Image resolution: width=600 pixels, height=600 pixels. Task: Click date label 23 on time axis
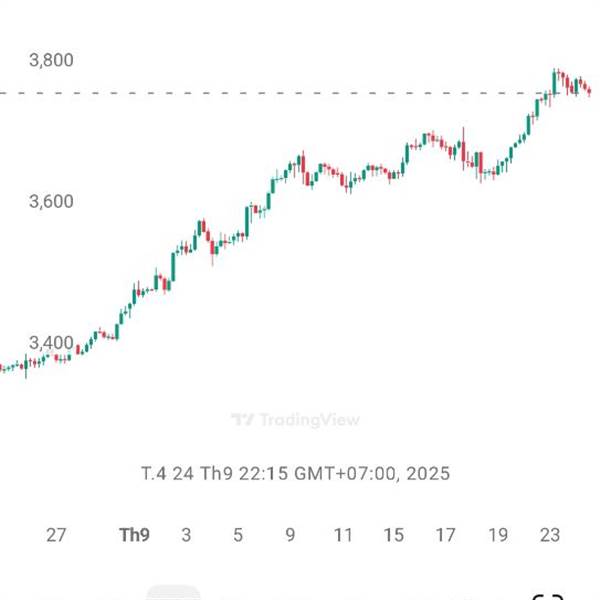coord(551,535)
